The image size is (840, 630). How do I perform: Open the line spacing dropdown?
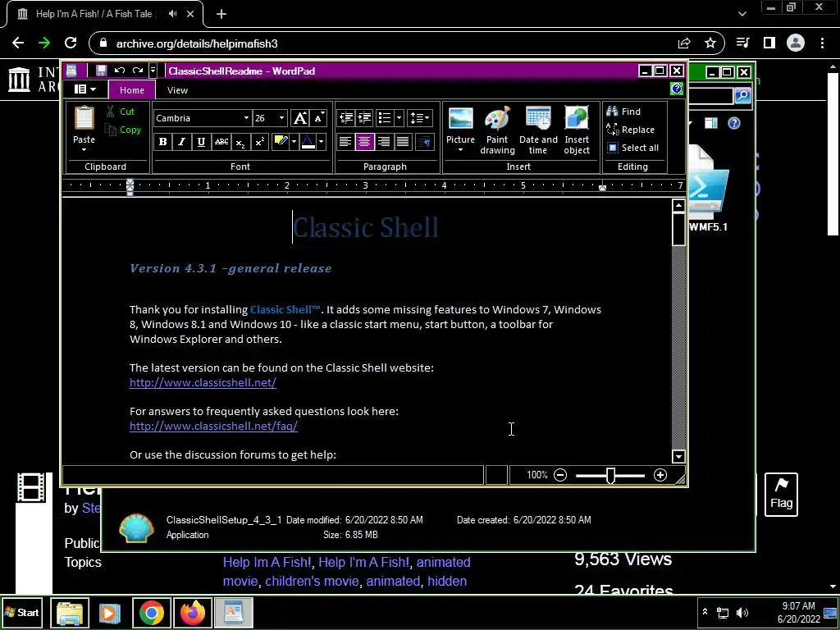pos(418,118)
